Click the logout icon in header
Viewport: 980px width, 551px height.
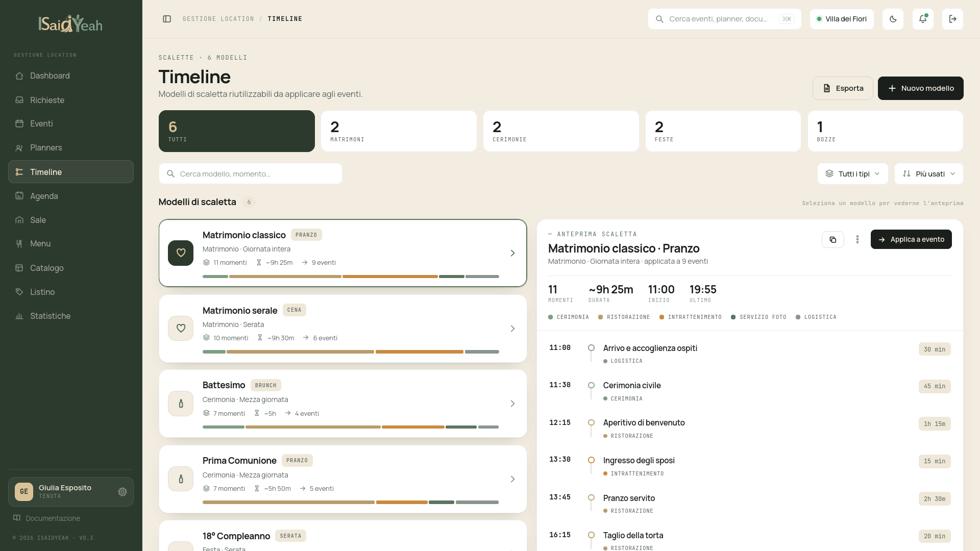click(952, 19)
